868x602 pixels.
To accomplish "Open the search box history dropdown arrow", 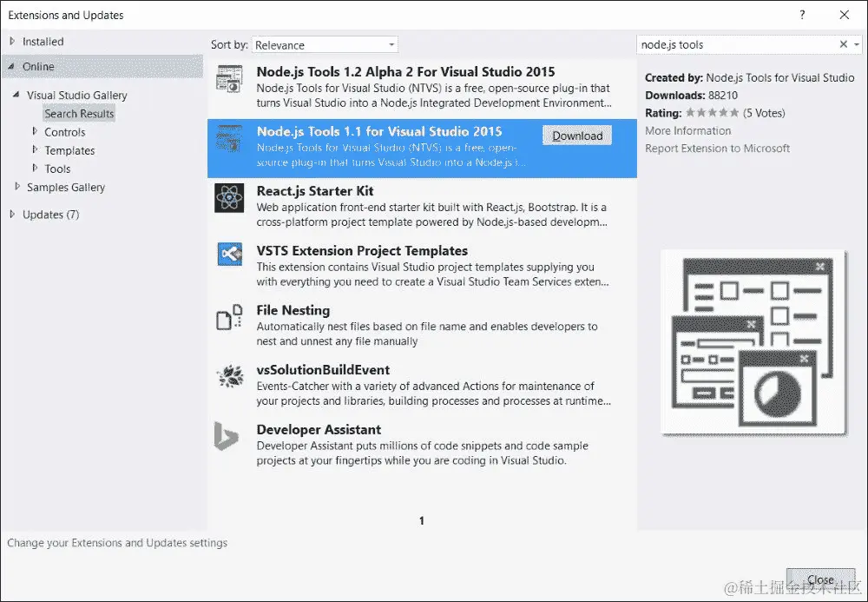I will coord(857,44).
